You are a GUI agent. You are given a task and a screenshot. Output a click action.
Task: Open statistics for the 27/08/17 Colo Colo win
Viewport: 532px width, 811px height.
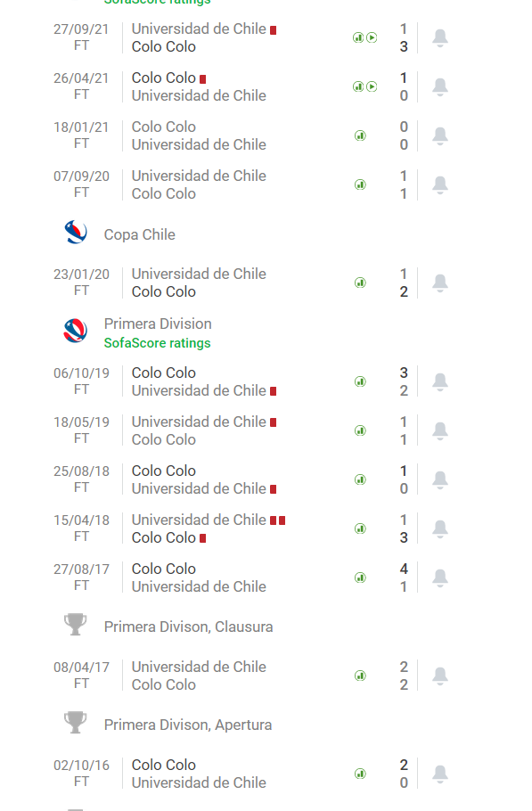point(359,577)
